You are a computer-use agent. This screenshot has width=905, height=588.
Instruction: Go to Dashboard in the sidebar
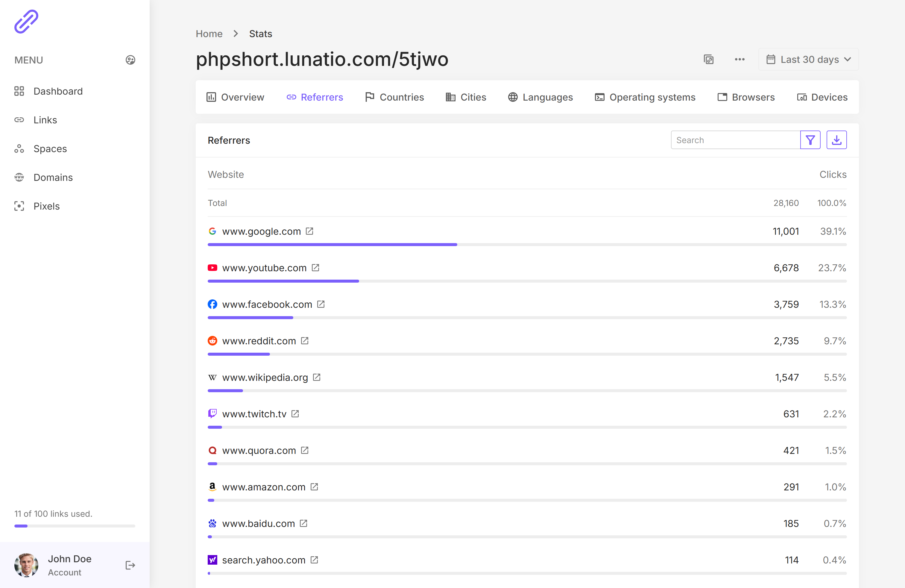point(58,91)
